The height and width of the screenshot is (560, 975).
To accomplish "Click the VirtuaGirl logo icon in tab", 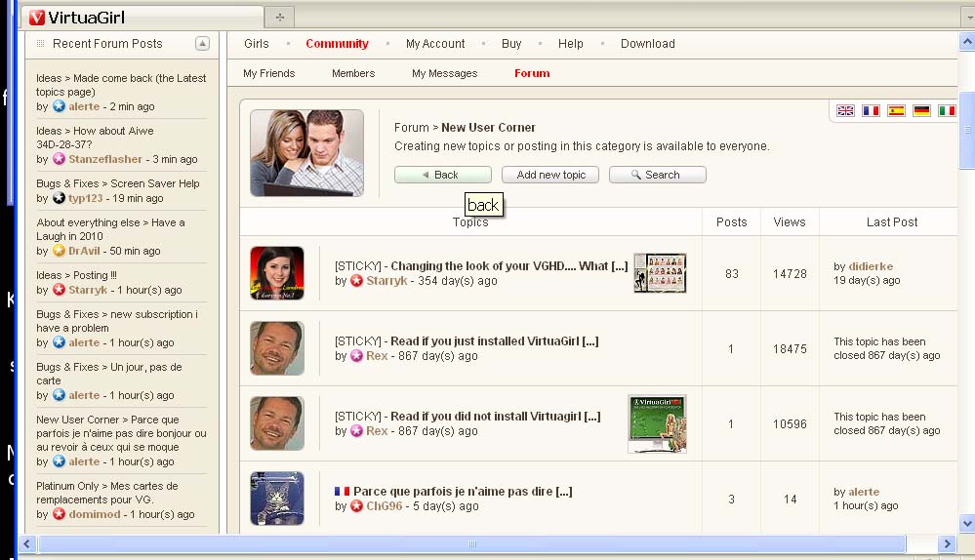I will click(x=37, y=18).
